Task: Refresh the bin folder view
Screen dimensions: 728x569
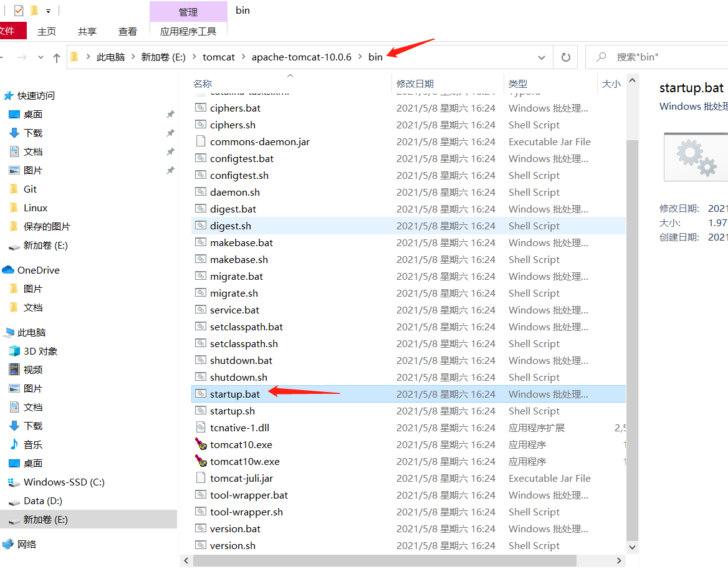Action: click(565, 57)
